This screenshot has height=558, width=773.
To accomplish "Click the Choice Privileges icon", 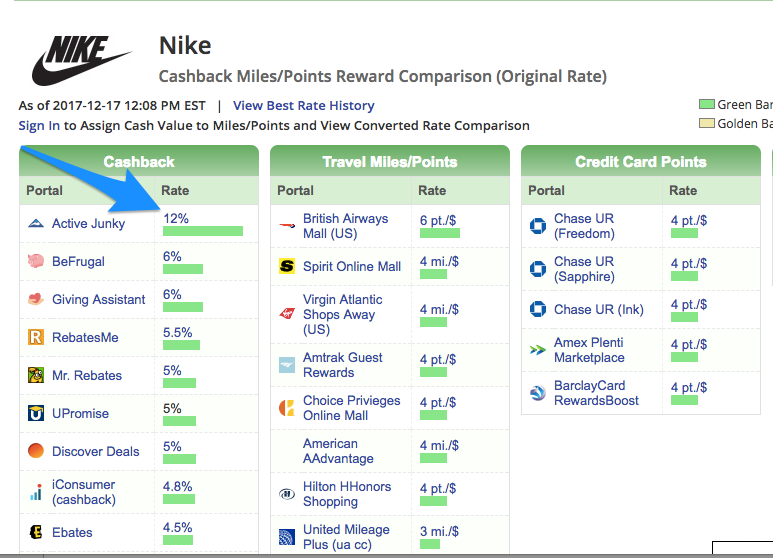I will point(287,408).
